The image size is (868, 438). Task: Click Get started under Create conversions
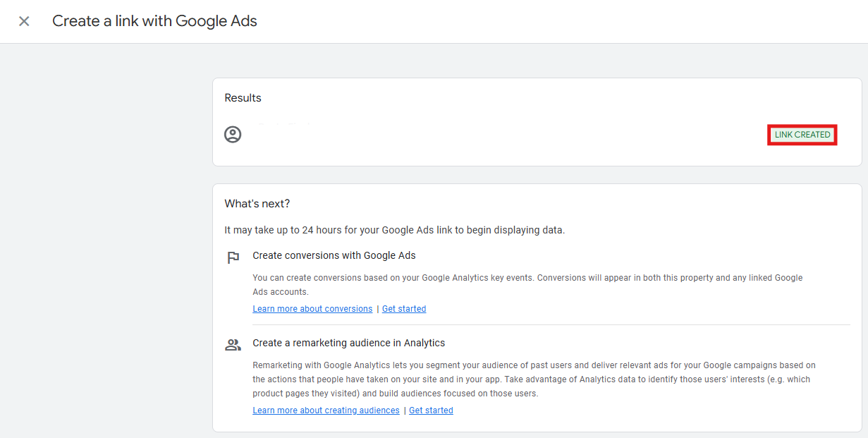(404, 309)
